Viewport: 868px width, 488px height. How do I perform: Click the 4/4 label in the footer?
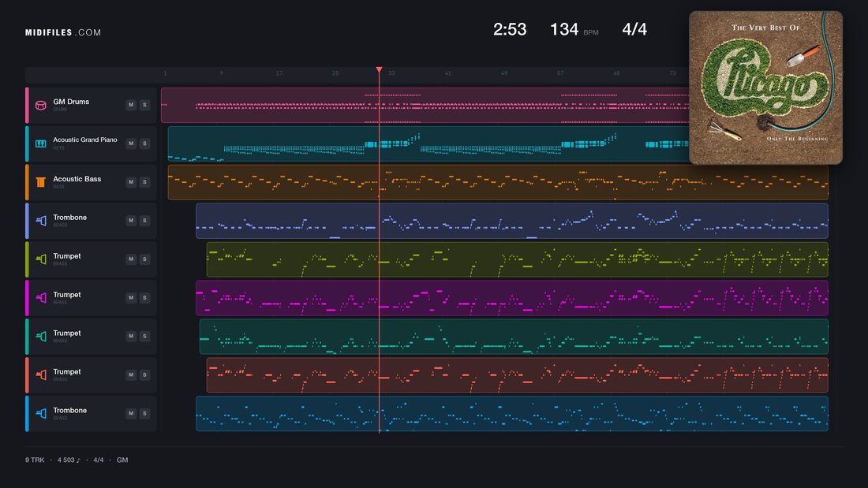tap(99, 460)
